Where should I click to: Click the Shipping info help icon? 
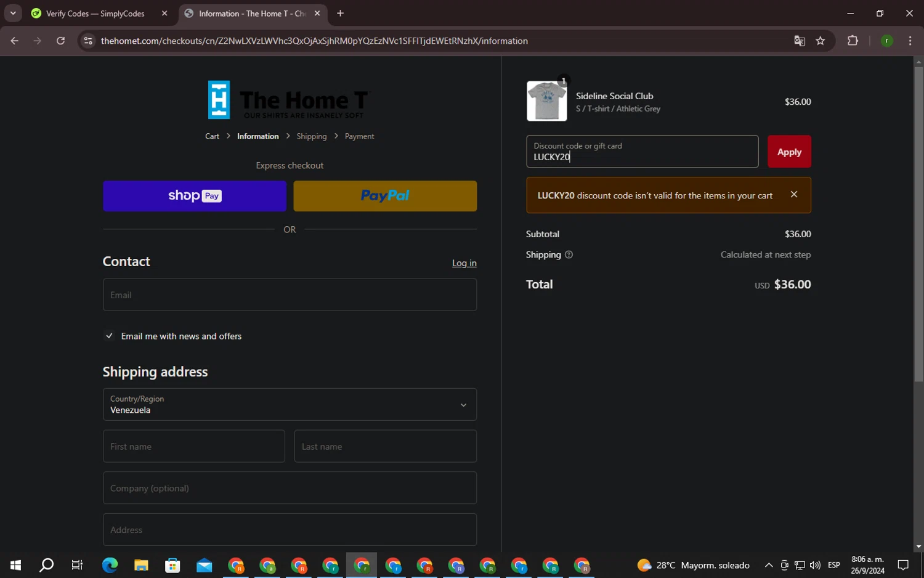click(569, 254)
